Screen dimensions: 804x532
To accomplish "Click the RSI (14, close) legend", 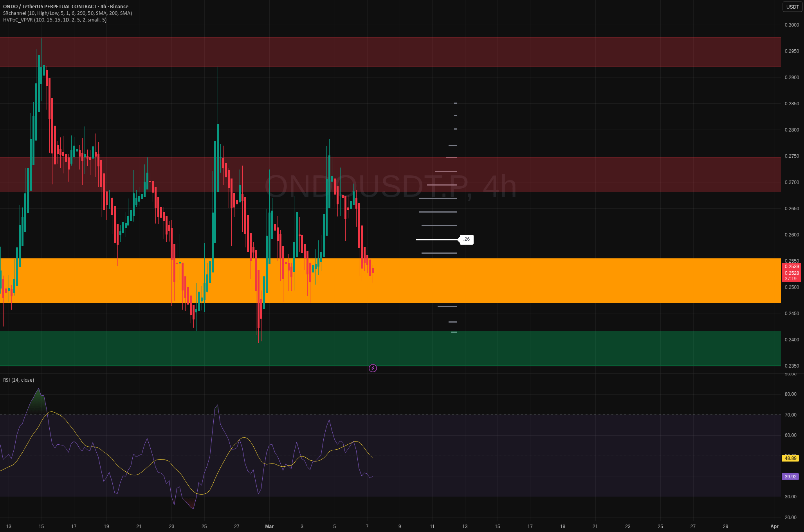I will coord(18,380).
